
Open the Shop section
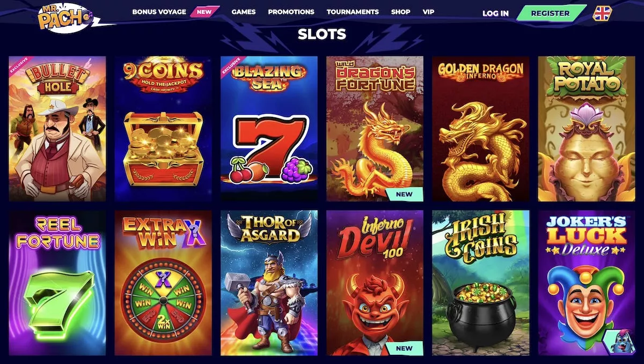point(400,11)
